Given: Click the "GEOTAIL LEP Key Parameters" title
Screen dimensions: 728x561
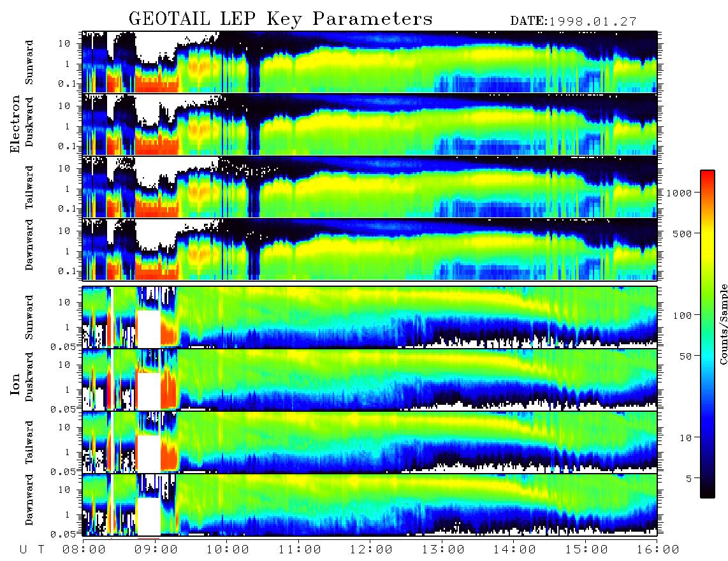Looking at the screenshot, I should 280,20.
